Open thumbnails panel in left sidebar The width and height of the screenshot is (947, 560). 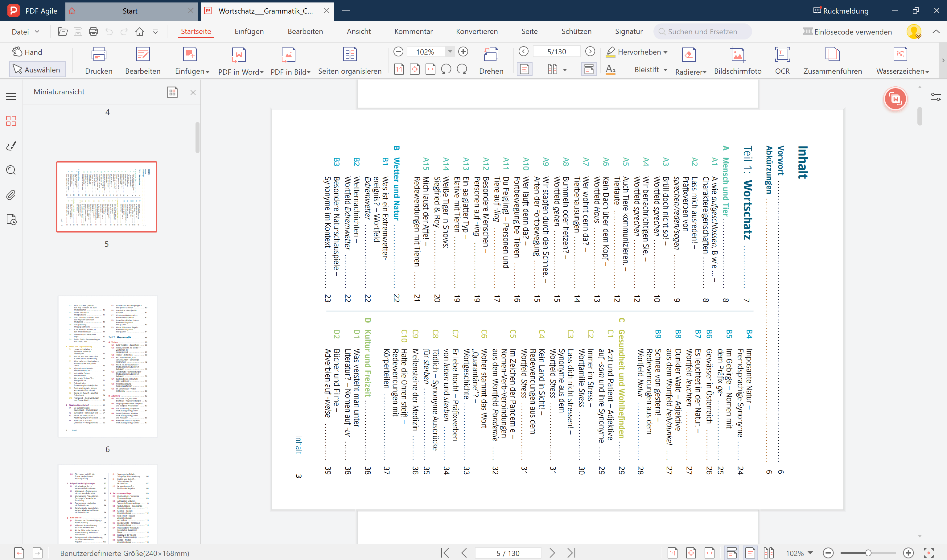click(11, 121)
